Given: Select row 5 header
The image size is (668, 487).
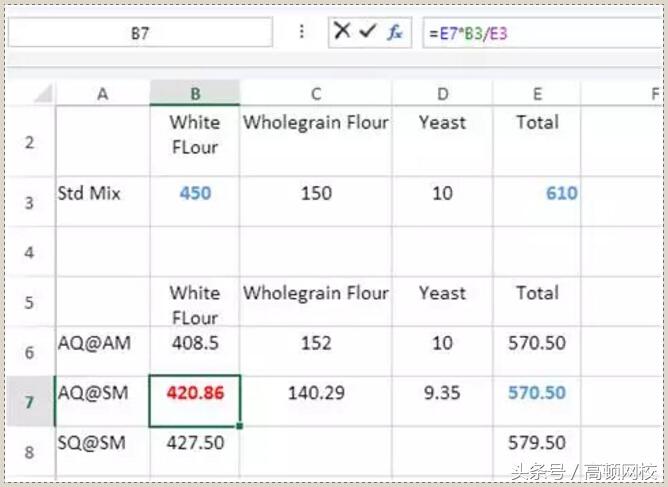Looking at the screenshot, I should coord(29,302).
